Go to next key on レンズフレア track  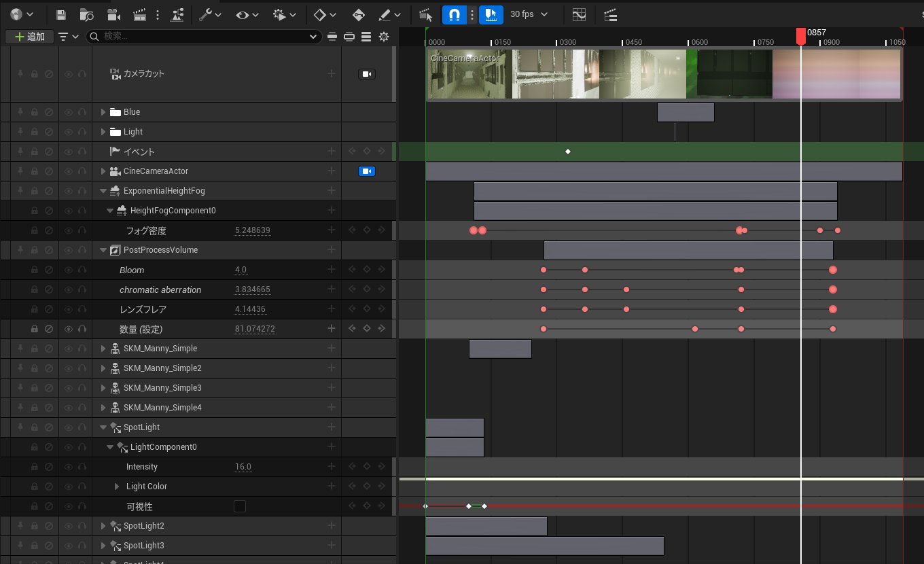(382, 309)
